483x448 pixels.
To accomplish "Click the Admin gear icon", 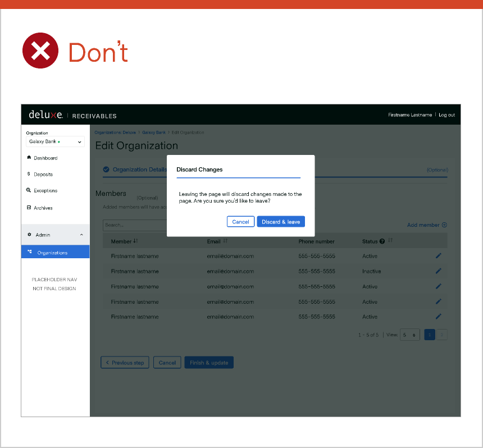I will point(29,235).
